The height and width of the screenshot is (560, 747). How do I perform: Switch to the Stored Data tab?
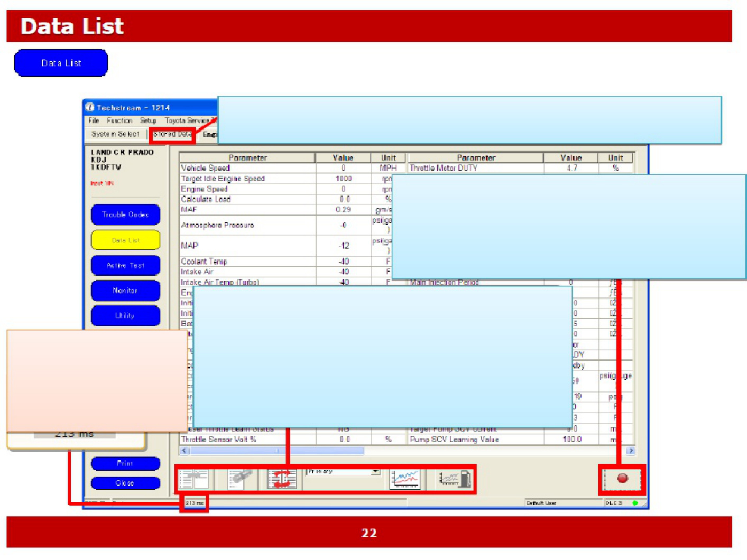[x=172, y=135]
